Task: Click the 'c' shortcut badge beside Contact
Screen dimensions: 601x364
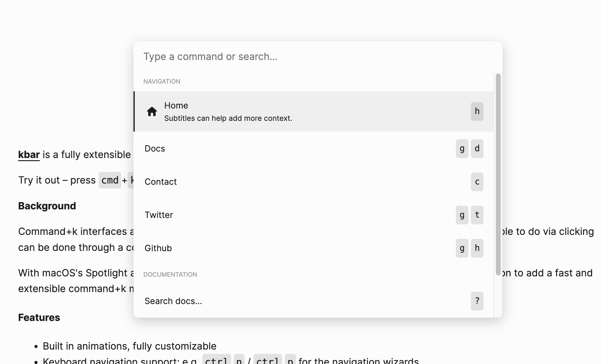Action: tap(477, 182)
